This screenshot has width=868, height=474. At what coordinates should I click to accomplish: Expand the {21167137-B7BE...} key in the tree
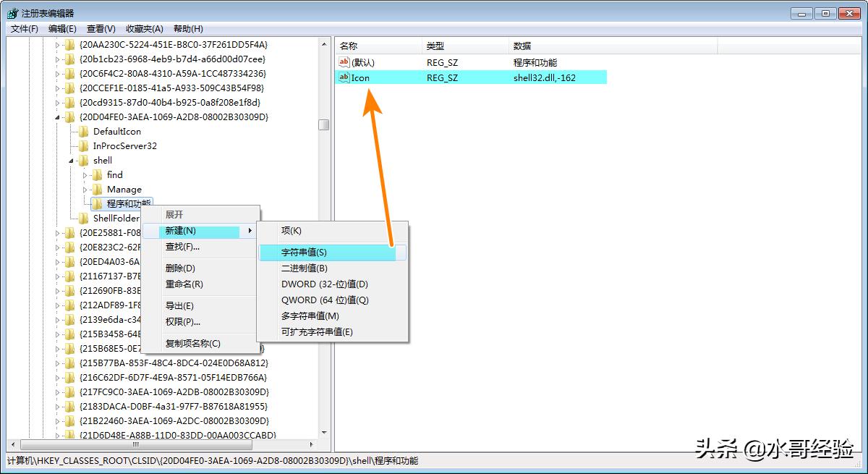(x=57, y=276)
